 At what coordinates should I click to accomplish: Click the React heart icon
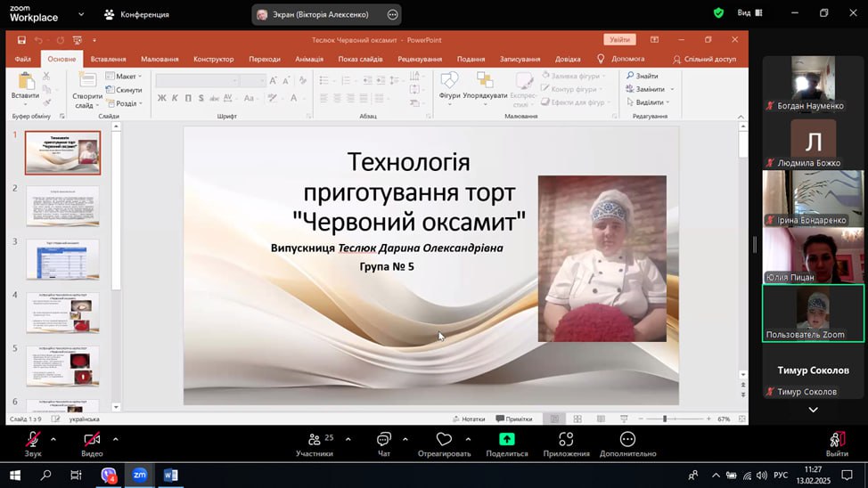(x=444, y=440)
